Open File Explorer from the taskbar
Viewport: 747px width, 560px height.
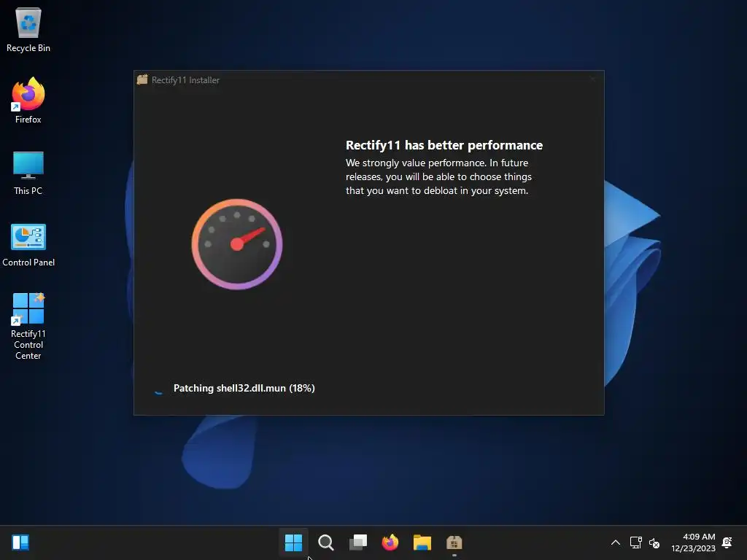pyautogui.click(x=422, y=542)
